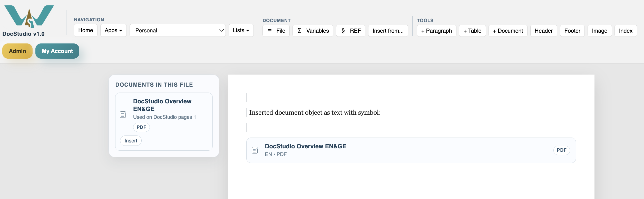Add a new Document object

tap(508, 31)
